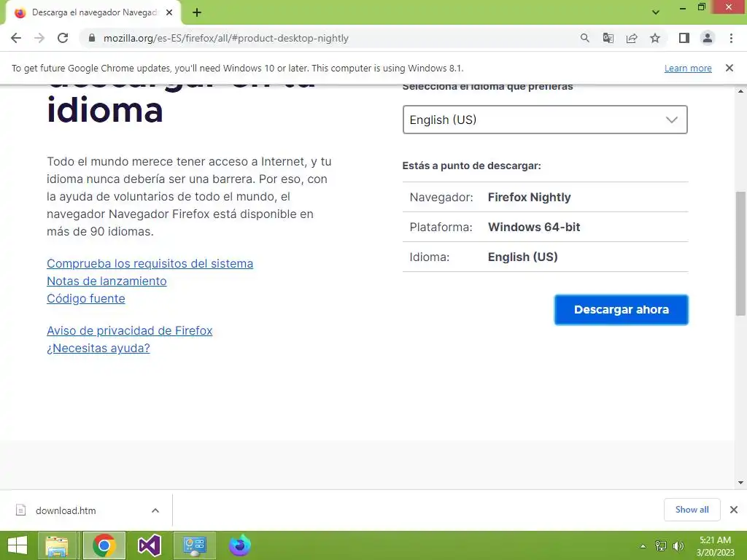Click the 'English (US)' Idioma value text
The height and width of the screenshot is (560, 747).
click(522, 257)
